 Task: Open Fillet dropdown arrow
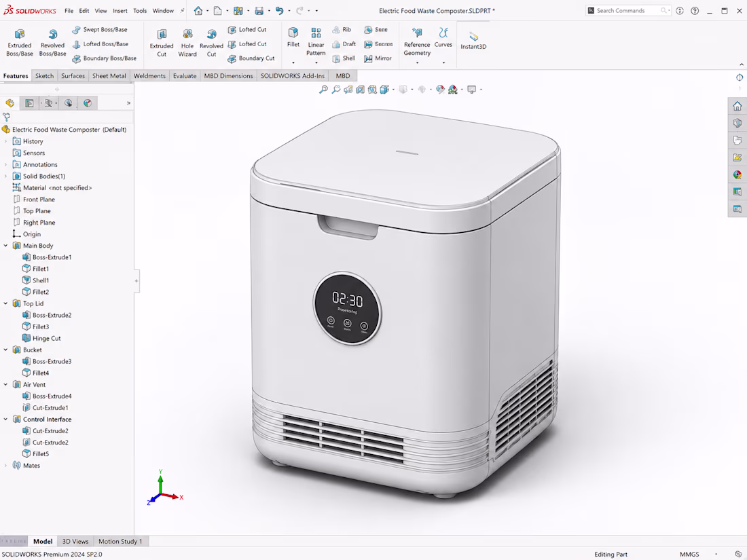click(293, 62)
